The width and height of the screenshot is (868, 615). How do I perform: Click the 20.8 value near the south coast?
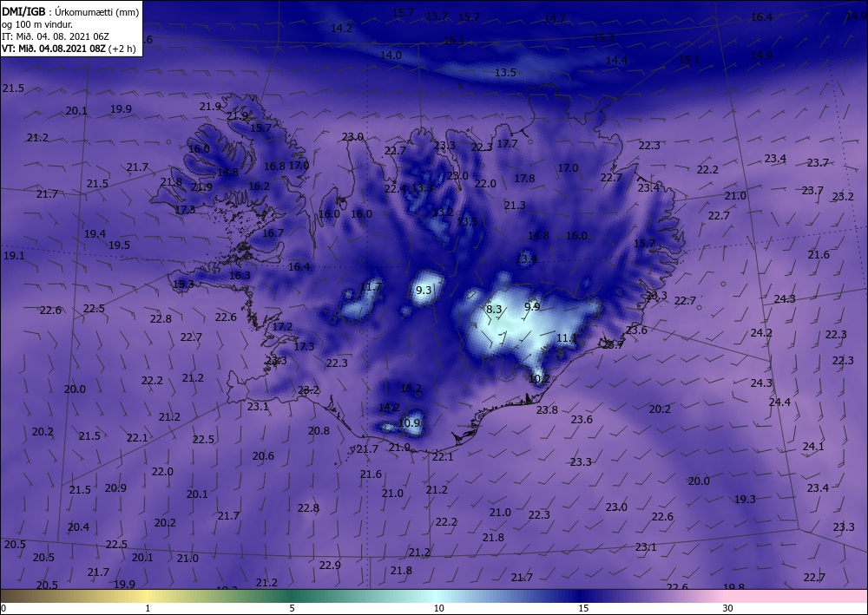pyautogui.click(x=319, y=430)
